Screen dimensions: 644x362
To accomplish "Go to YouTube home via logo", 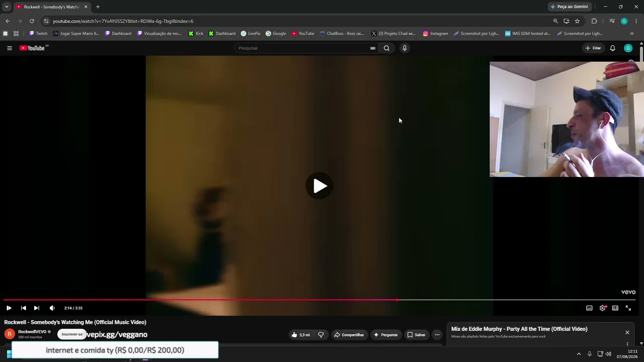I will [33, 48].
